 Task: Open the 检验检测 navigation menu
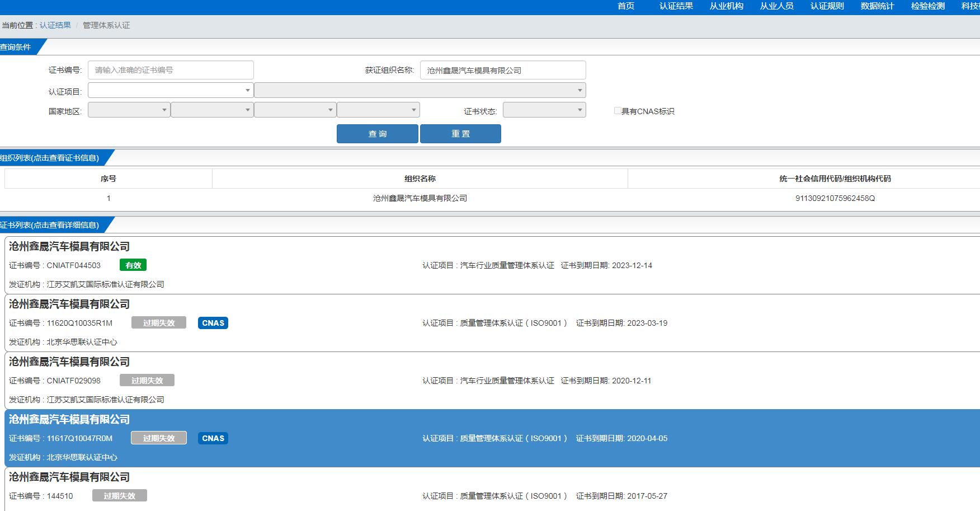pos(928,6)
